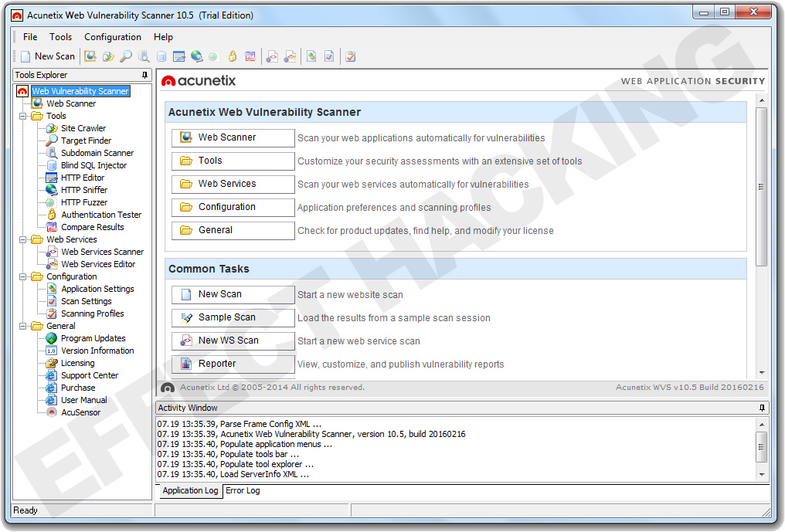The height and width of the screenshot is (532, 785).
Task: Select AcuSensor in the Tools Explorer tree
Action: (81, 412)
